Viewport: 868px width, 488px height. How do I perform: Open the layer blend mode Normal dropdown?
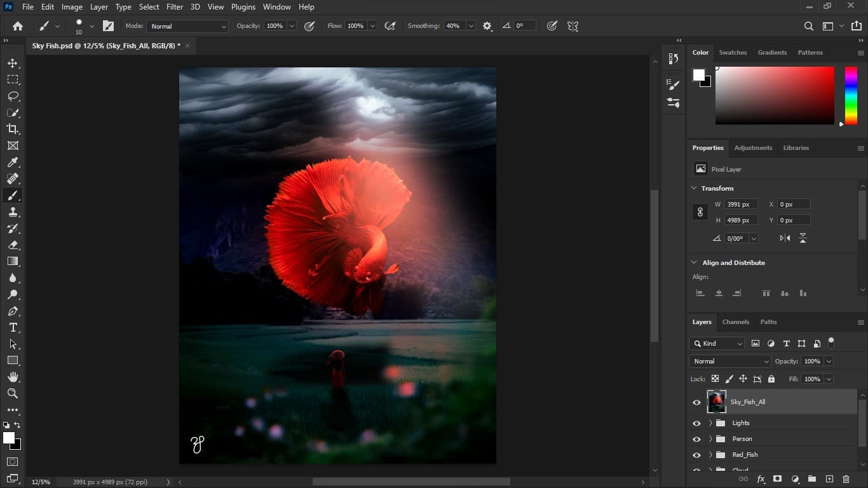click(x=729, y=361)
